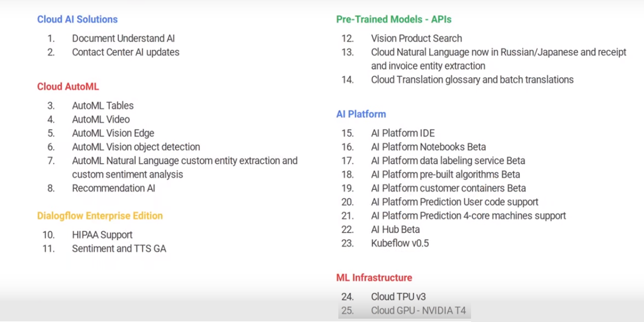Click Recommendation AI list item
Viewport: 644px width, 322px height.
click(113, 188)
